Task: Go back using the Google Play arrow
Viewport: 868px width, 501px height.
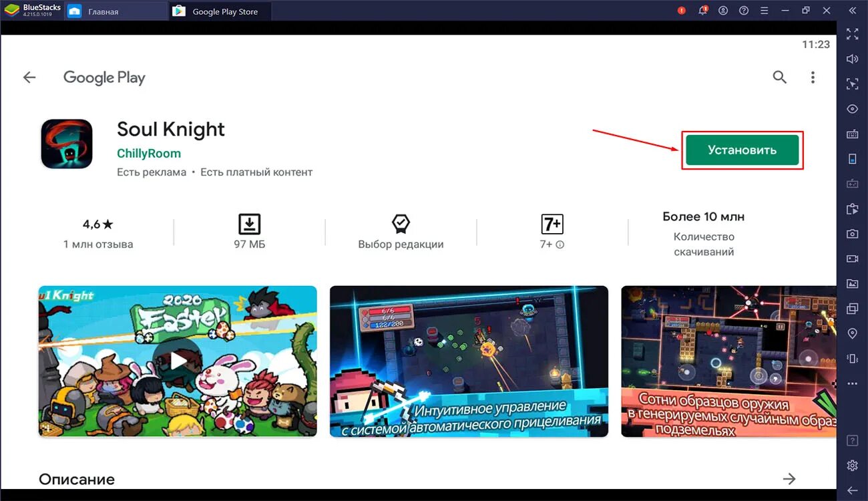Action: [x=29, y=77]
